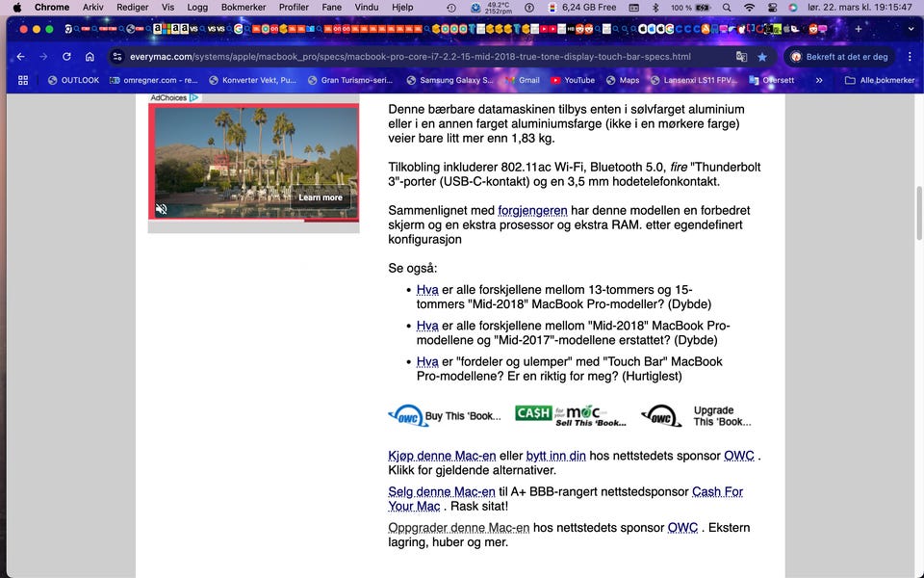924x578 pixels.
Task: Go back to the previous page
Action: coord(20,57)
